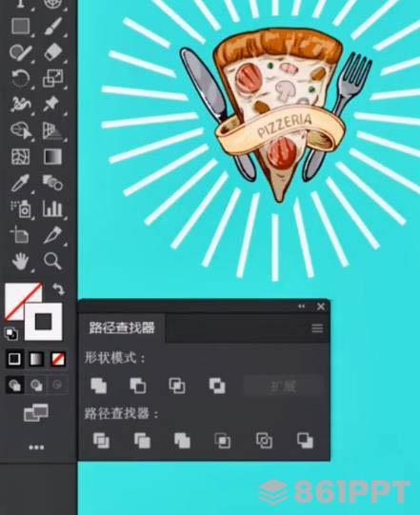Set paint to None (red slash)

click(x=58, y=359)
